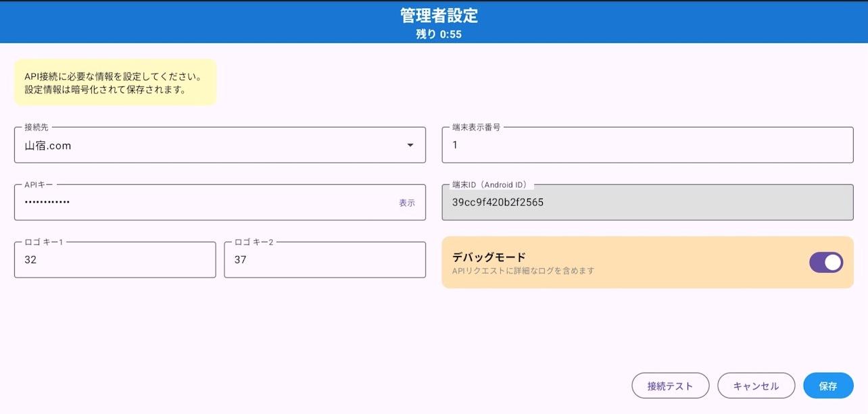
Task: Click the 接続先 dropdown arrow
Action: tap(411, 145)
